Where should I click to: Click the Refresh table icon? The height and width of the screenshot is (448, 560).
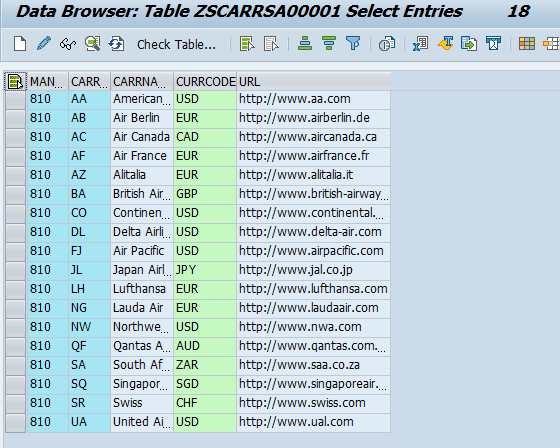[116, 44]
